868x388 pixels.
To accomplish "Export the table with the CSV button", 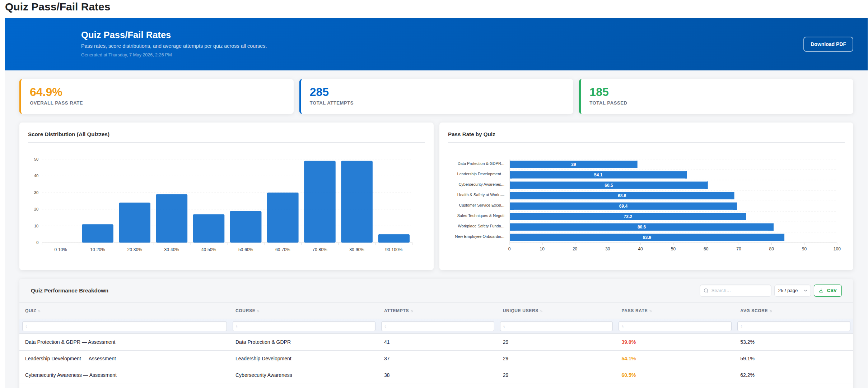I will click(x=827, y=291).
